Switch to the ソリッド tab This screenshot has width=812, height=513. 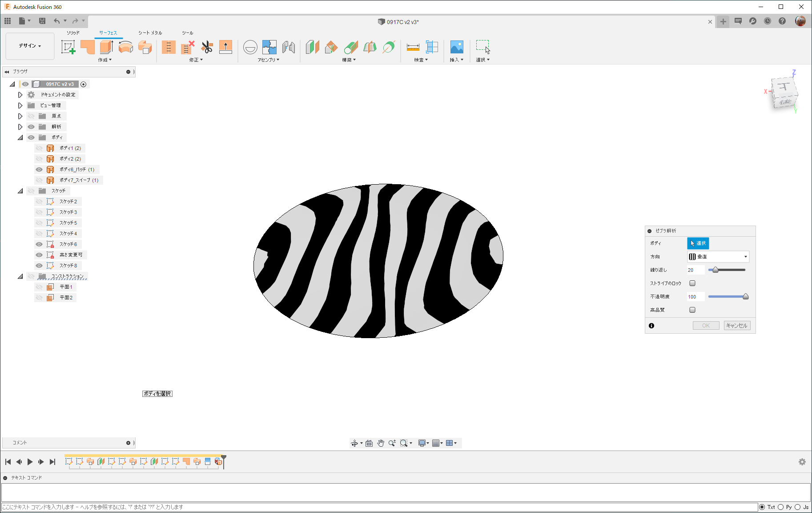click(73, 33)
